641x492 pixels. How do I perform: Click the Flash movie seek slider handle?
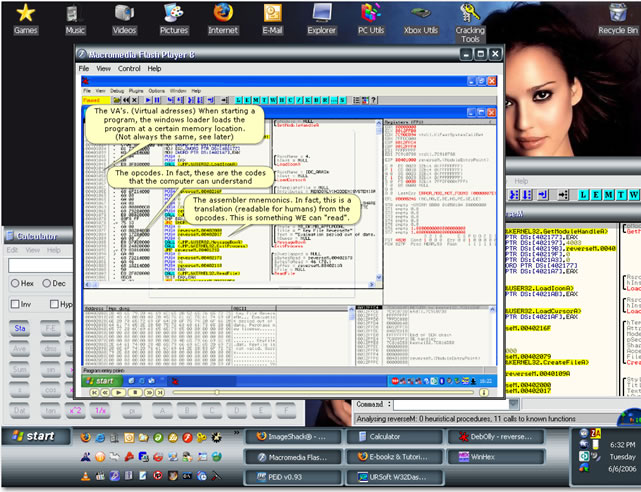pos(217,392)
